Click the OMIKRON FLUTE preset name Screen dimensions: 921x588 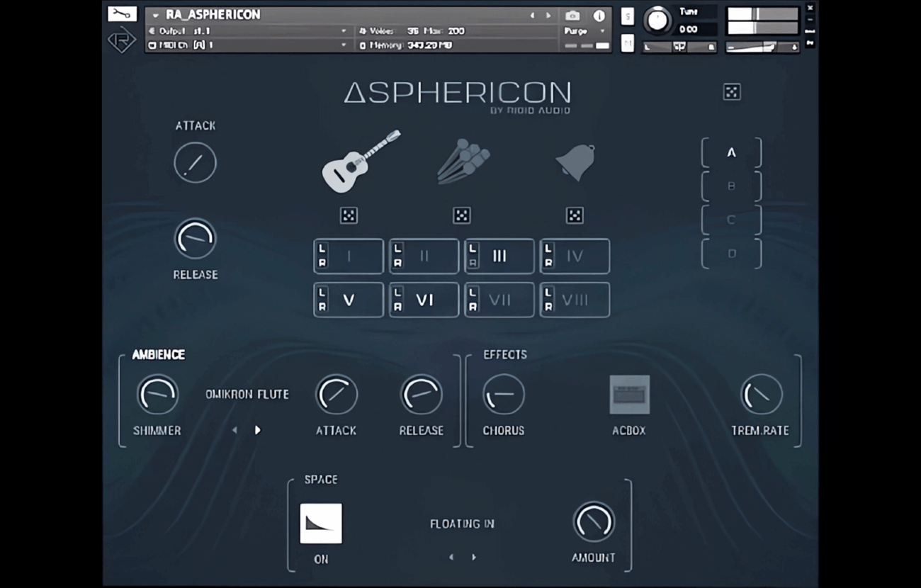pos(247,395)
